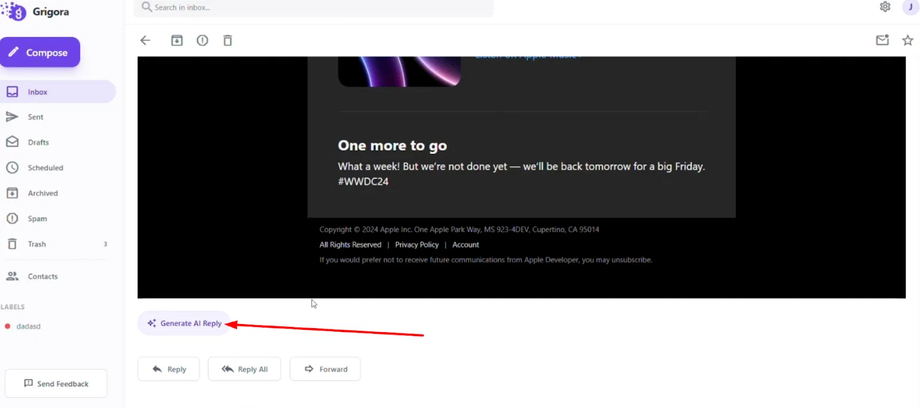Viewport: 920px width, 408px height.
Task: Report spam with the exclamation icon
Action: (202, 40)
